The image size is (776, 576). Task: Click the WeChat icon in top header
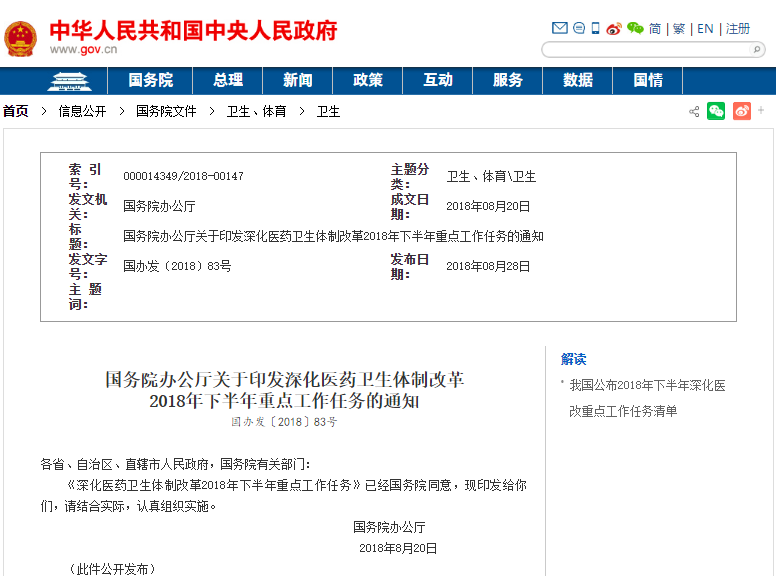635,28
